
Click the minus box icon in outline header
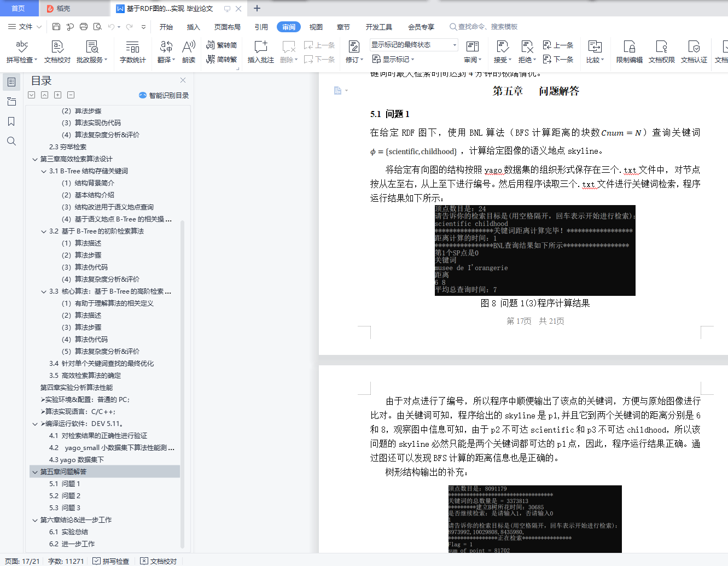point(71,95)
